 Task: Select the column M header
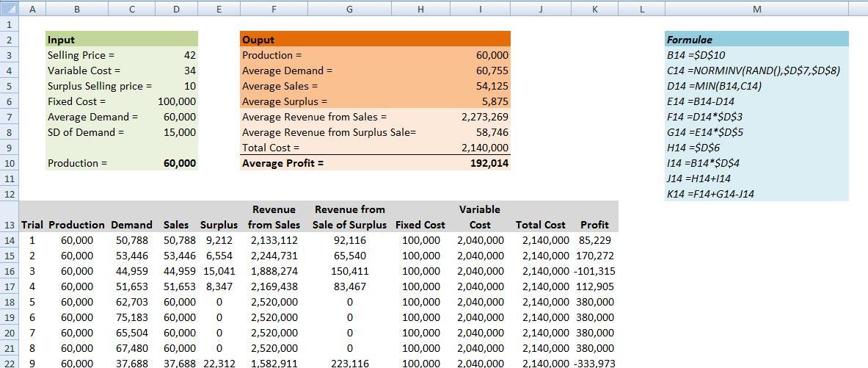click(x=756, y=9)
